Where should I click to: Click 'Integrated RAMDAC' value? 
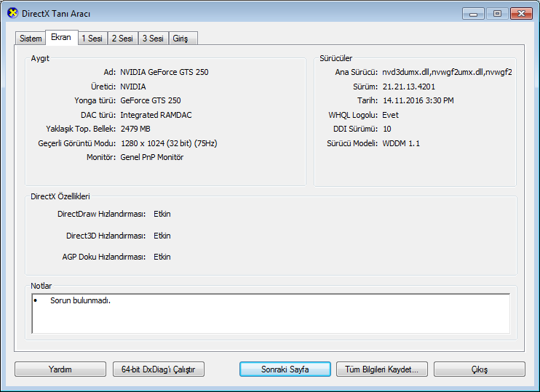156,115
